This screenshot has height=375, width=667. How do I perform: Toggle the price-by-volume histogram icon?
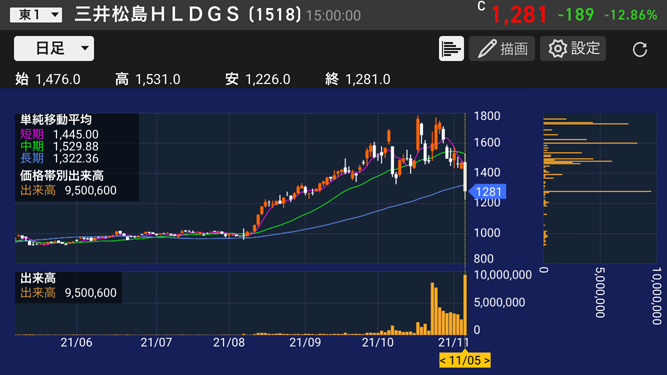(451, 48)
